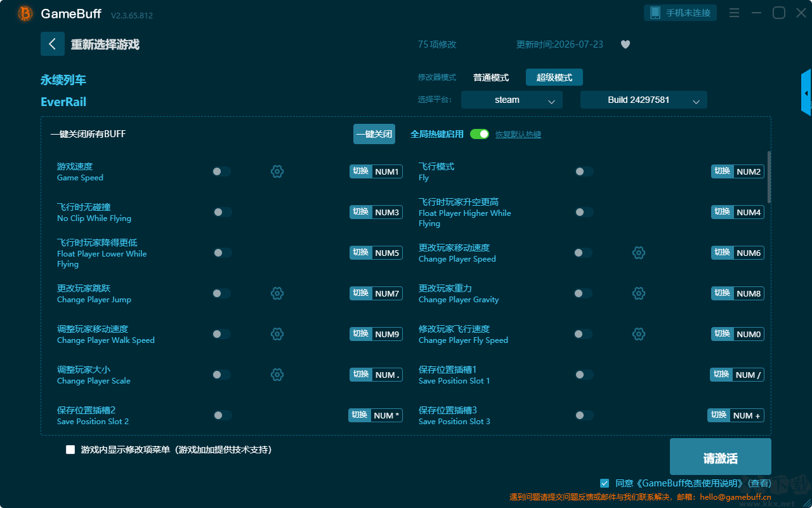Screen dimensions: 812x508
Task: Open Game Speed settings gear
Action: 277,171
